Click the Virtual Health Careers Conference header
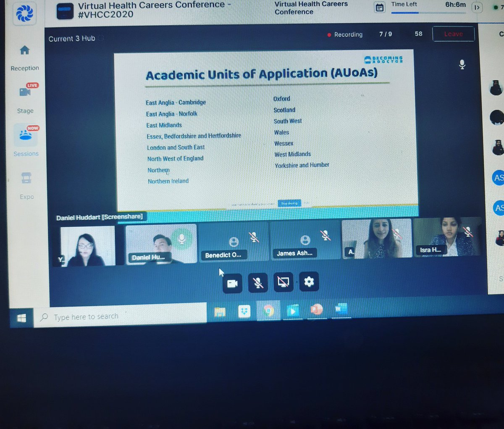Viewport: 504px width, 429px height. (311, 8)
